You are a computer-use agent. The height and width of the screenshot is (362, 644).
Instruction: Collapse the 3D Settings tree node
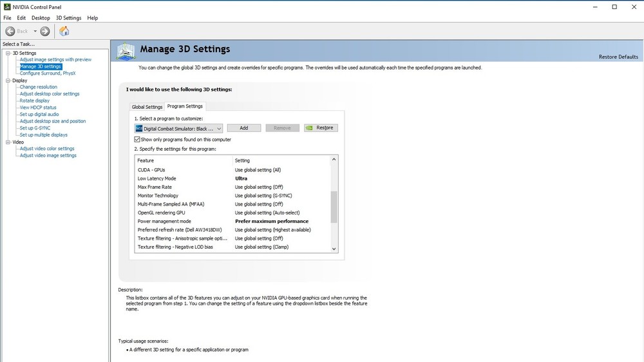pyautogui.click(x=8, y=53)
